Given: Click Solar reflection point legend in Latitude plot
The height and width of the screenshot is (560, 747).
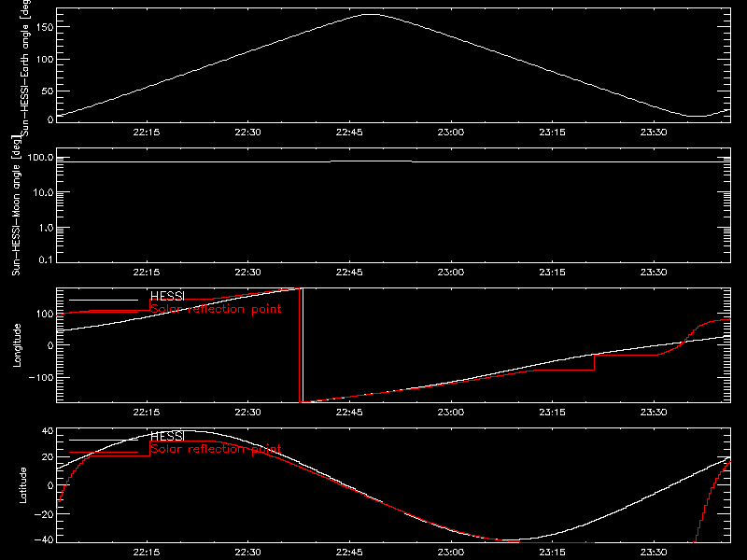Looking at the screenshot, I should point(216,449).
